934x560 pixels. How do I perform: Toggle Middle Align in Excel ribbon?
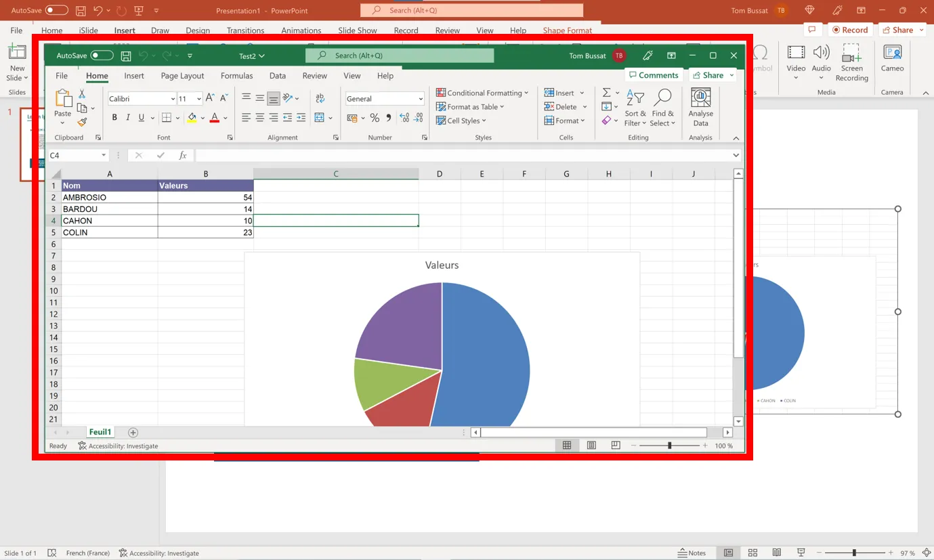(x=260, y=98)
